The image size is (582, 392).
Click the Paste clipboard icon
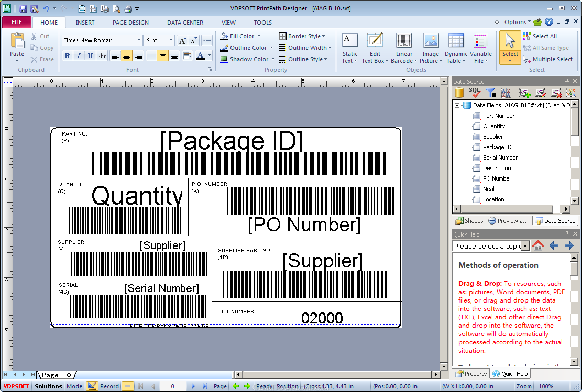(x=17, y=41)
